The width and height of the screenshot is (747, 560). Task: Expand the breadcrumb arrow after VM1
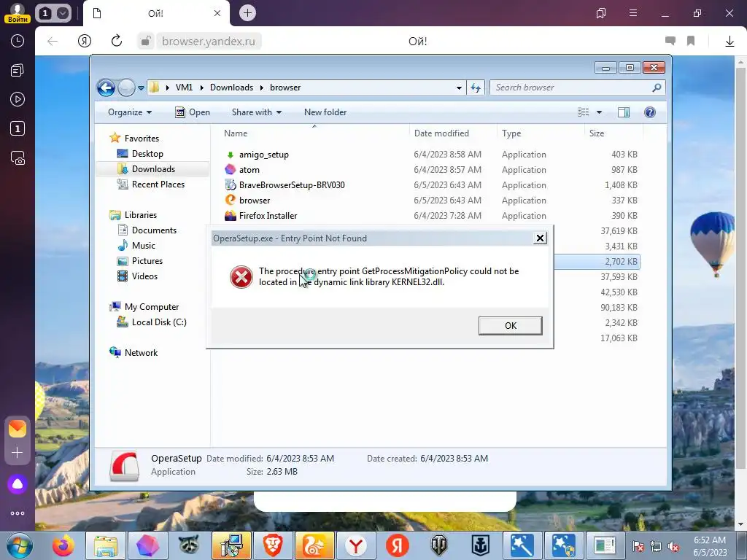tap(201, 87)
